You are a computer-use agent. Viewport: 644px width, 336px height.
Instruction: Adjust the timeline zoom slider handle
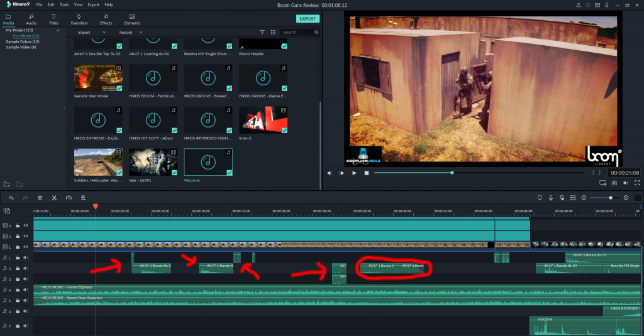pyautogui.click(x=611, y=198)
